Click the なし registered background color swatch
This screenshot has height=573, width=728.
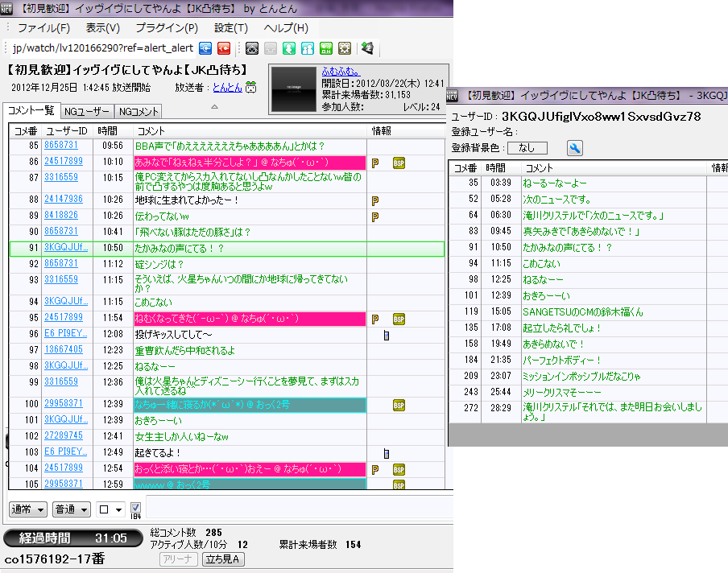(x=527, y=148)
